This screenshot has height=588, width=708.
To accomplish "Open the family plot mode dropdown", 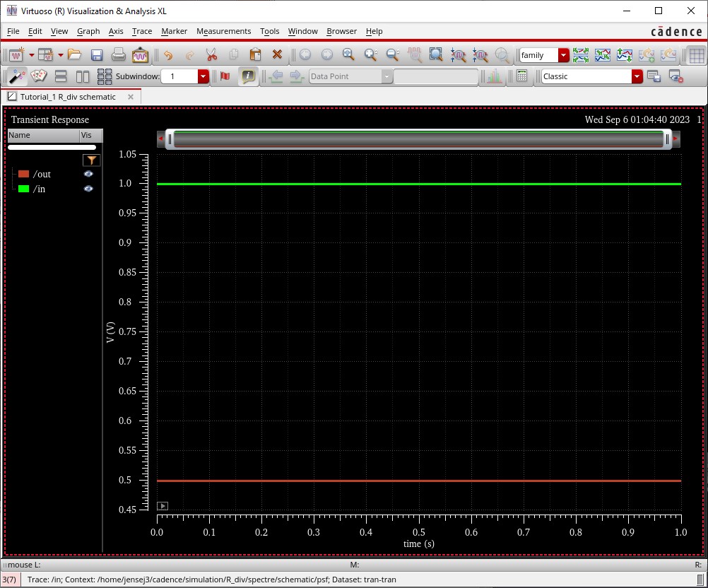I will point(563,54).
